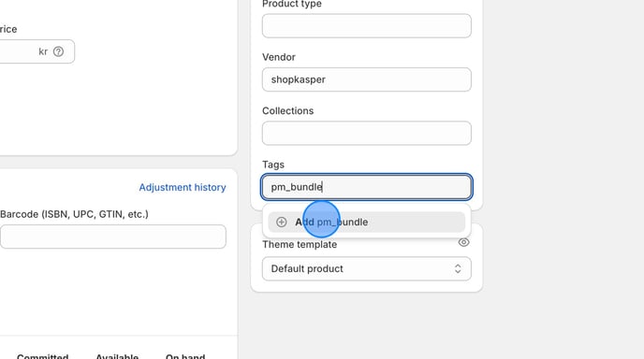Click the Vendor field containing shopkasper

(366, 79)
